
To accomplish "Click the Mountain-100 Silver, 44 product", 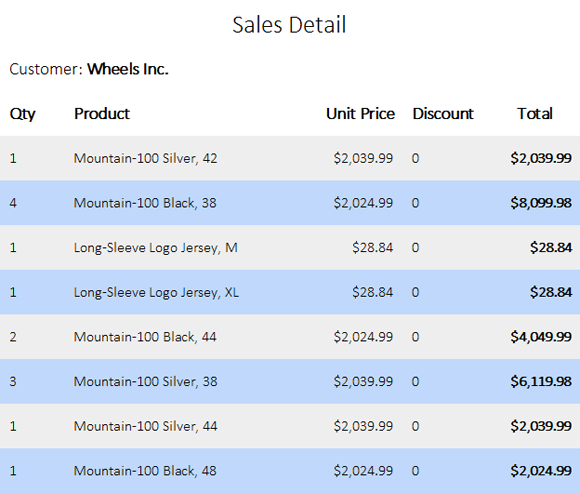I will click(145, 426).
